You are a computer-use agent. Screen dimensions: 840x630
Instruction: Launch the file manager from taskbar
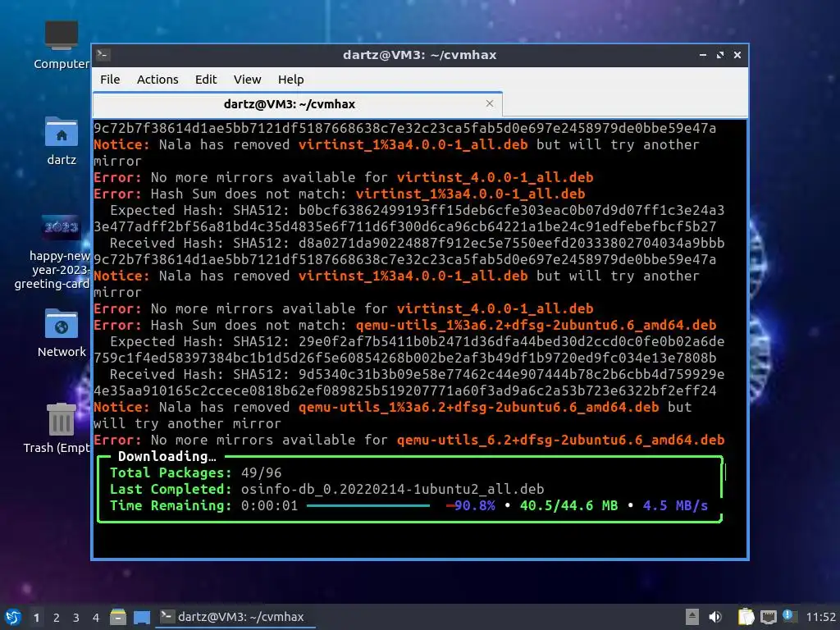(118, 617)
